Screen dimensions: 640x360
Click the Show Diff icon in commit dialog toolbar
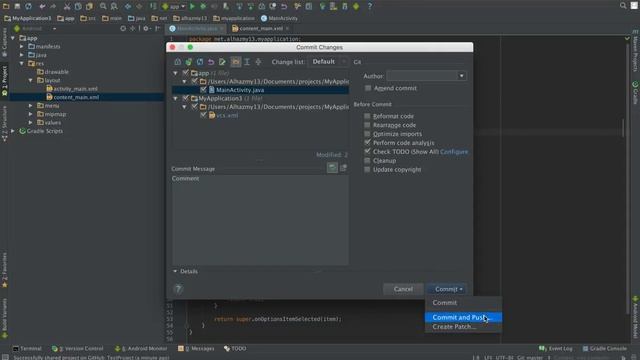178,62
